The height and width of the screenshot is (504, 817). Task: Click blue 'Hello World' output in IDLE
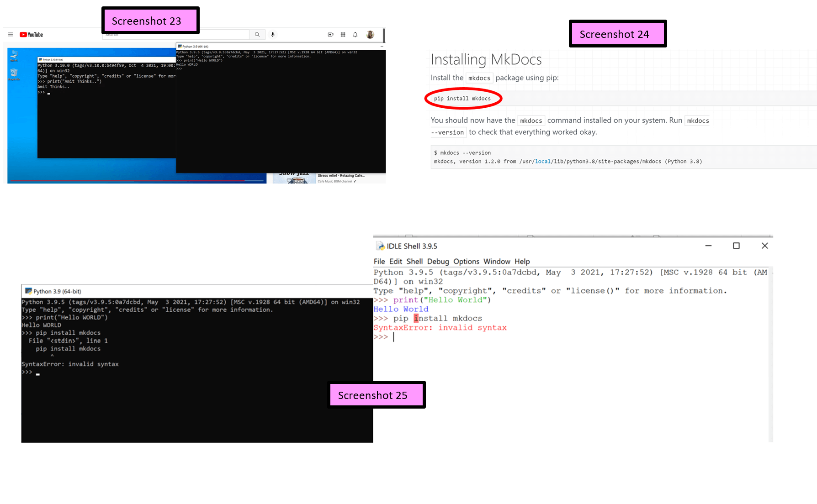[401, 309]
